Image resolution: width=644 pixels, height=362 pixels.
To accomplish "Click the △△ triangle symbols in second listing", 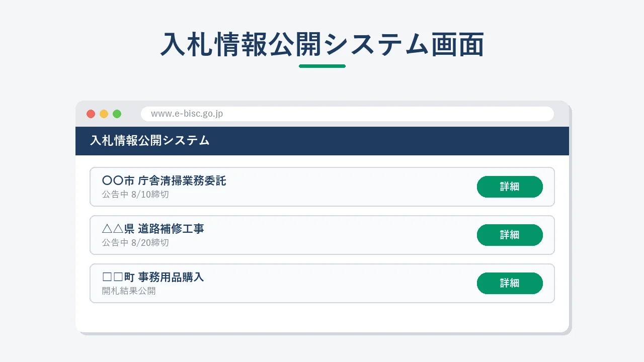I will pos(112,229).
